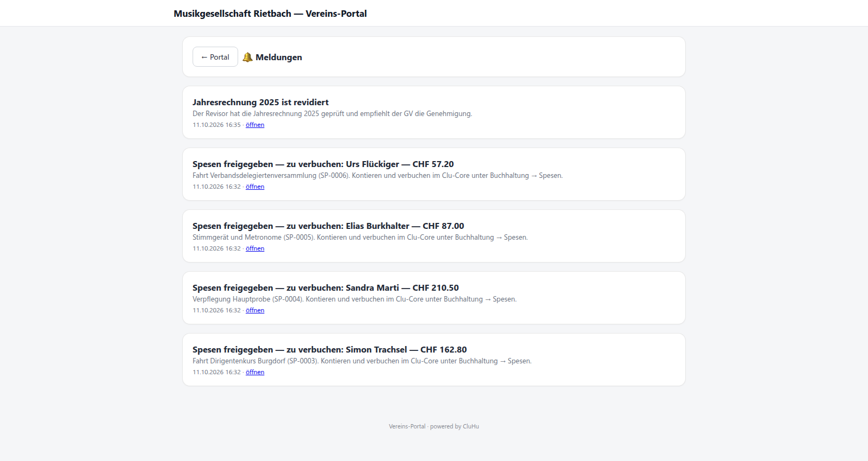
Task: Click the timestamp in the Elias Burkhalter card
Action: pyautogui.click(x=216, y=248)
